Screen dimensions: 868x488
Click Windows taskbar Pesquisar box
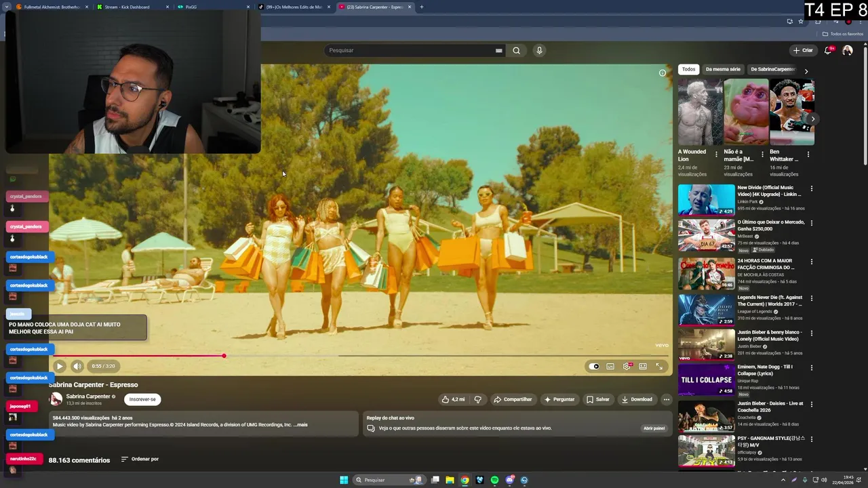[390, 480]
